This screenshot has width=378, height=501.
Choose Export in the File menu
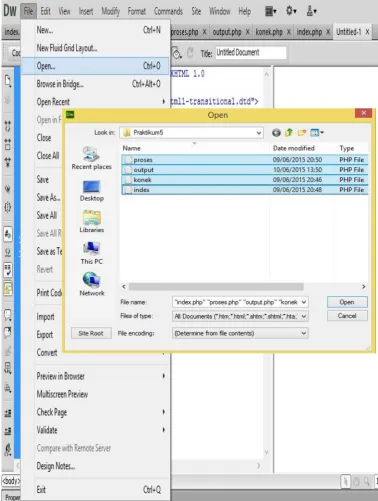(45, 335)
